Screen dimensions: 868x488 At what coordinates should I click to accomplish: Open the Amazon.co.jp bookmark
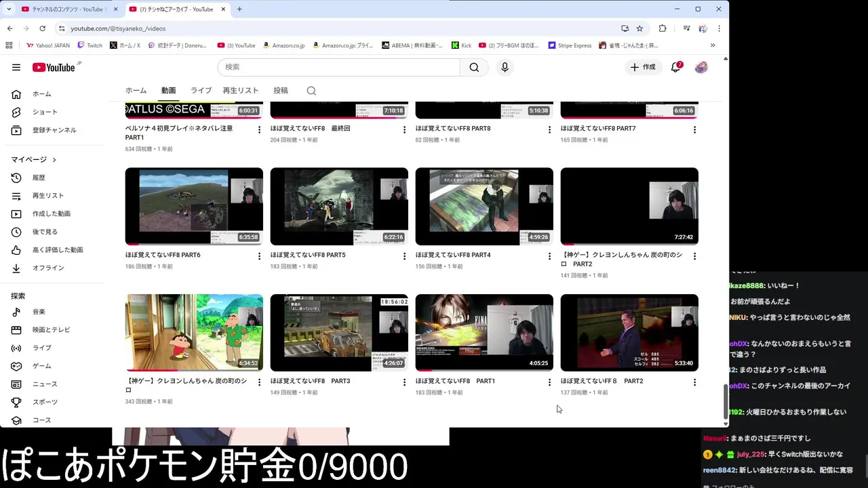[x=283, y=45]
